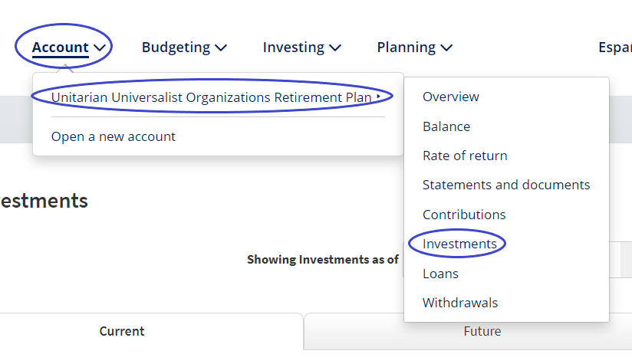Viewport: 632px width, 364px height.
Task: Open the Budgeting dropdown menu
Action: (x=184, y=48)
